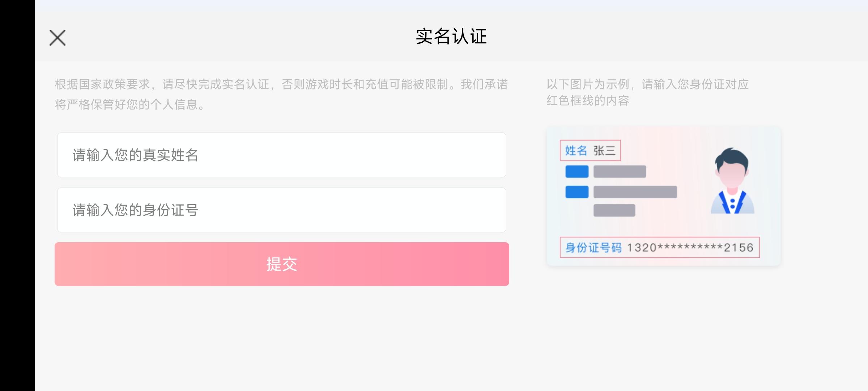This screenshot has width=868, height=391.
Task: Tap the first blue block on ID card
Action: coord(577,172)
